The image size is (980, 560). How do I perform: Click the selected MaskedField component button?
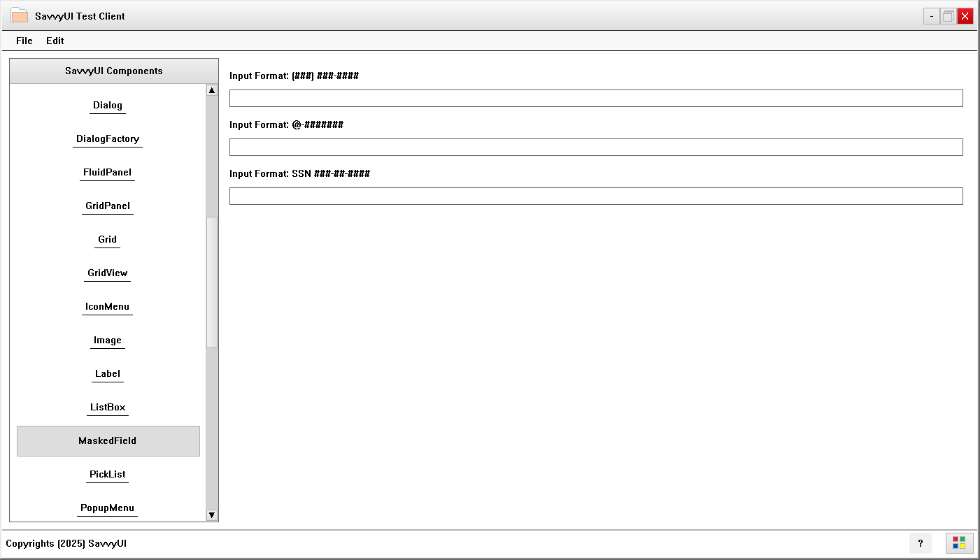[x=108, y=440]
